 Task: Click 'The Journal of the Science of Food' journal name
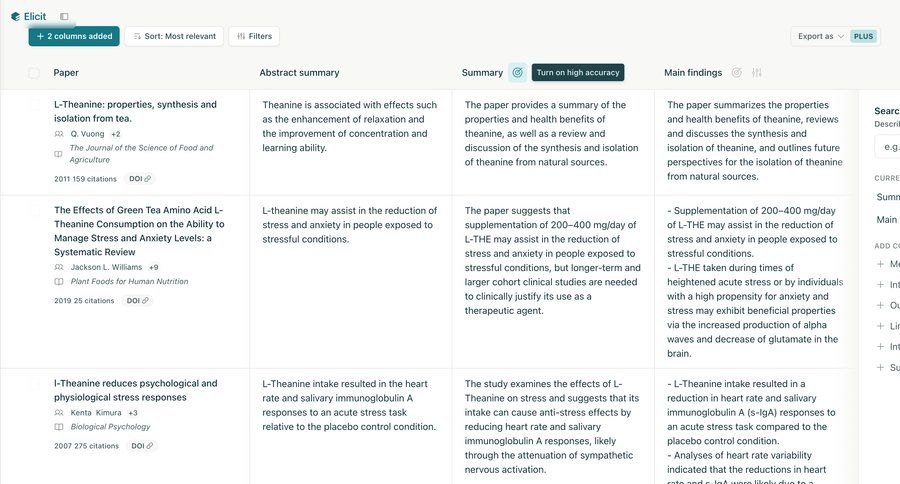(141, 154)
